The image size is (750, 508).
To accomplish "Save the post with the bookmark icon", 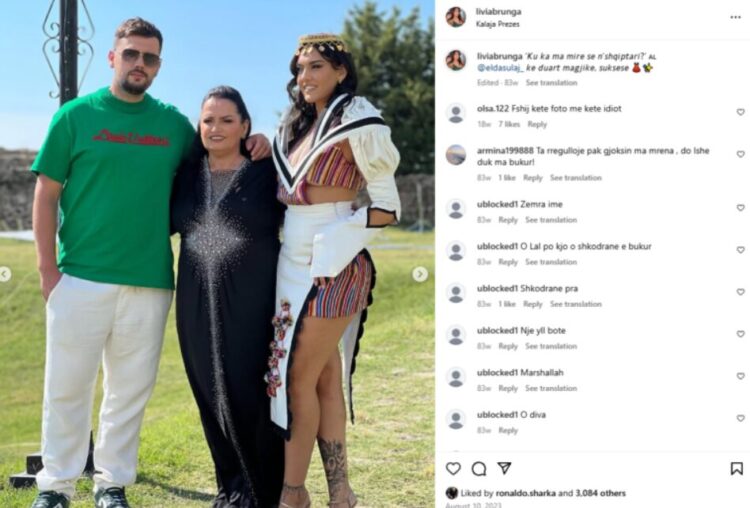I will pos(737,469).
